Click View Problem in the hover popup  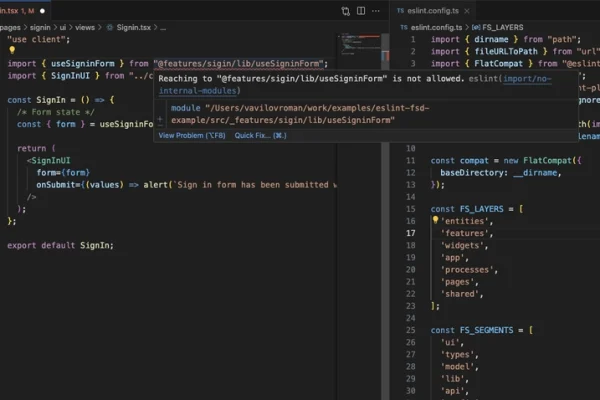pyautogui.click(x=192, y=136)
